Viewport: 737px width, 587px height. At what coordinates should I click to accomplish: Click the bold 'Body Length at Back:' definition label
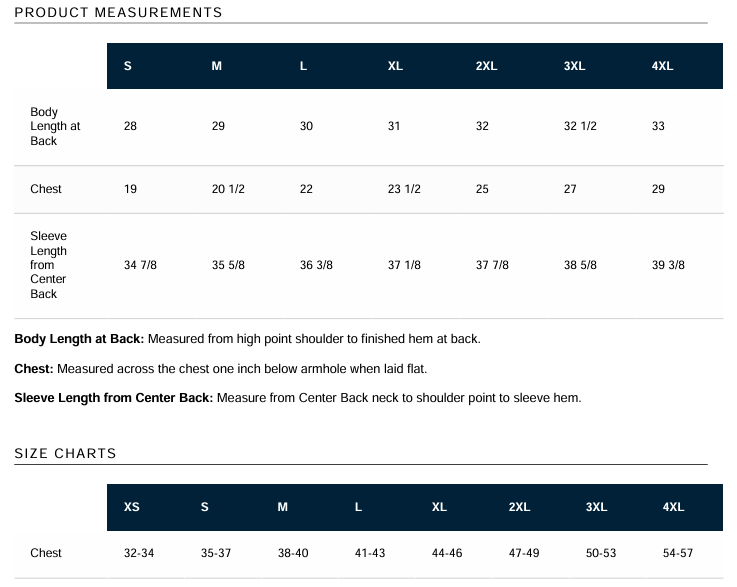point(79,339)
